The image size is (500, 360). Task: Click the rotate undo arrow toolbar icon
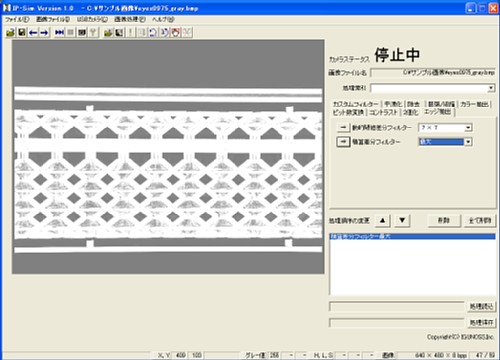153,32
